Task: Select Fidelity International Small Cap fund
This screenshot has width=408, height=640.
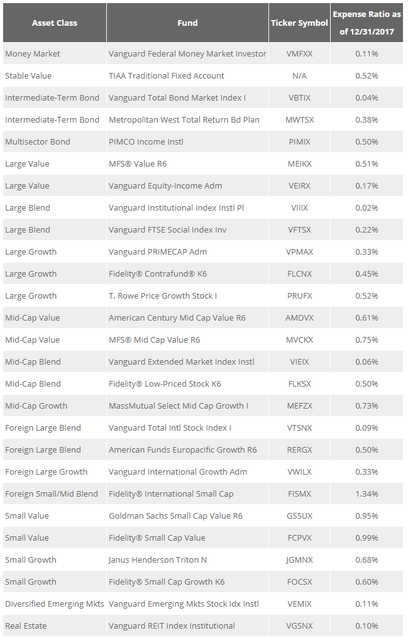Action: (171, 494)
